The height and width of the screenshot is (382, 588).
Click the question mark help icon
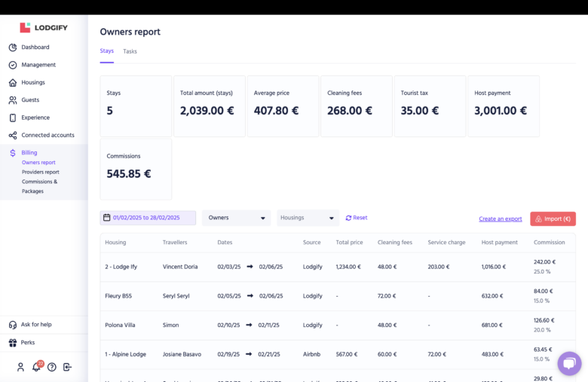[52, 367]
